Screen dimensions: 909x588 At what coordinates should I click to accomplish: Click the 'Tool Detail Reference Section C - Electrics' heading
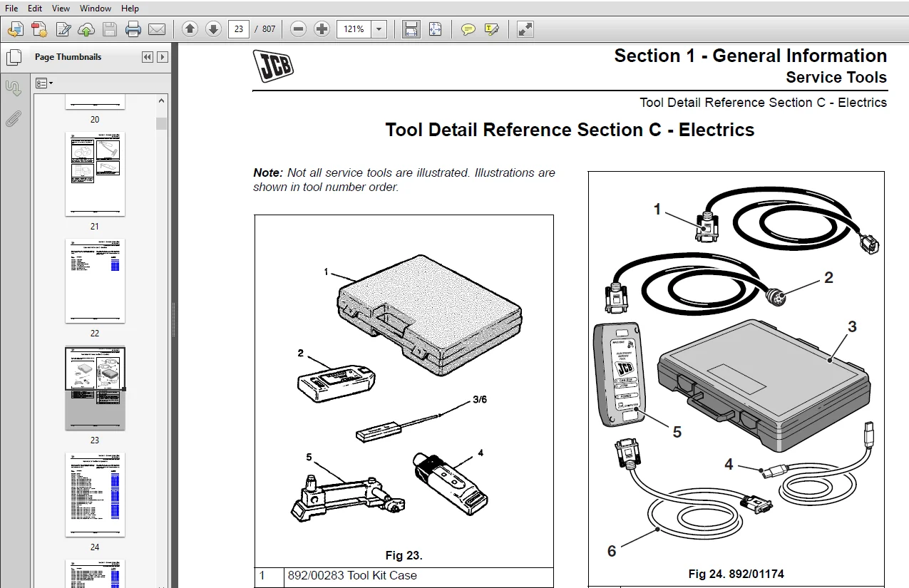[x=570, y=130]
